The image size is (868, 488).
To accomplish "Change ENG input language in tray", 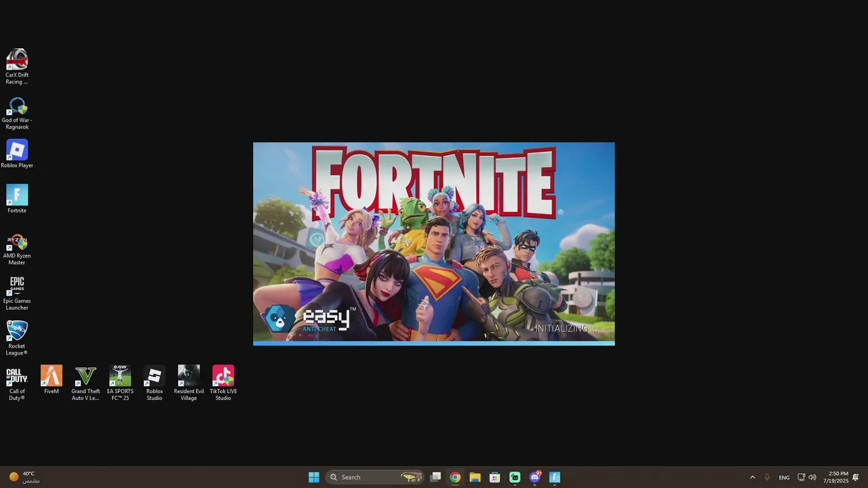I will point(784,477).
